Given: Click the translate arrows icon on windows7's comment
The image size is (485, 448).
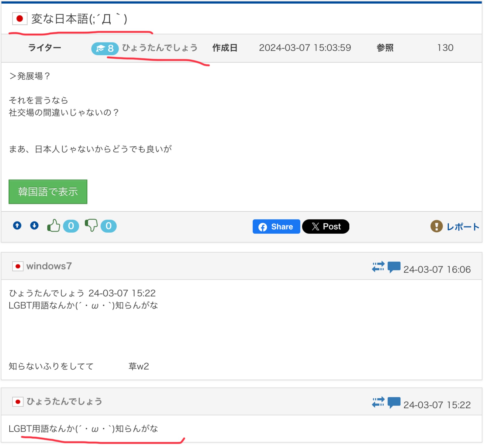Looking at the screenshot, I should [x=378, y=267].
